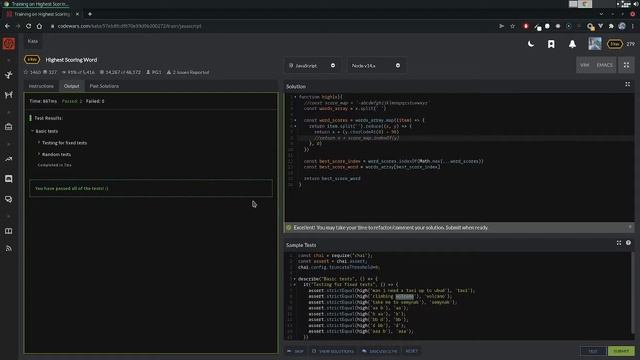This screenshot has width=640, height=360.
Task: Click the return best_score_word code line
Action: [x=332, y=178]
